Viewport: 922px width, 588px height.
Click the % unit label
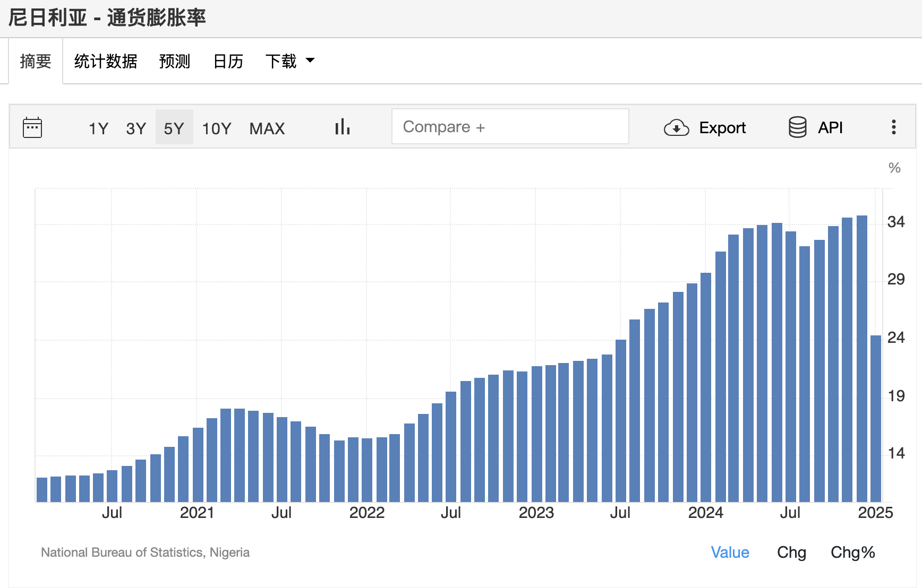(x=894, y=168)
